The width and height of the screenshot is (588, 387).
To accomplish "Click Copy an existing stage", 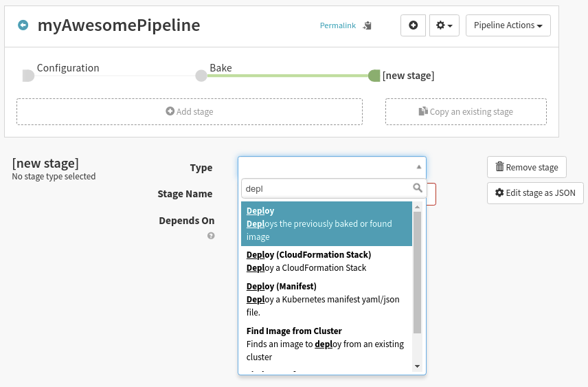I will [466, 111].
